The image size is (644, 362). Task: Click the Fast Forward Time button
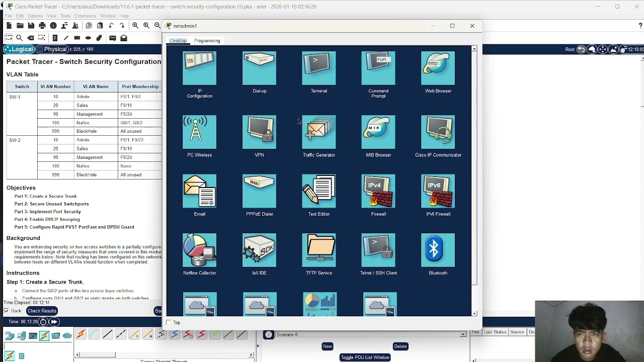(x=54, y=322)
